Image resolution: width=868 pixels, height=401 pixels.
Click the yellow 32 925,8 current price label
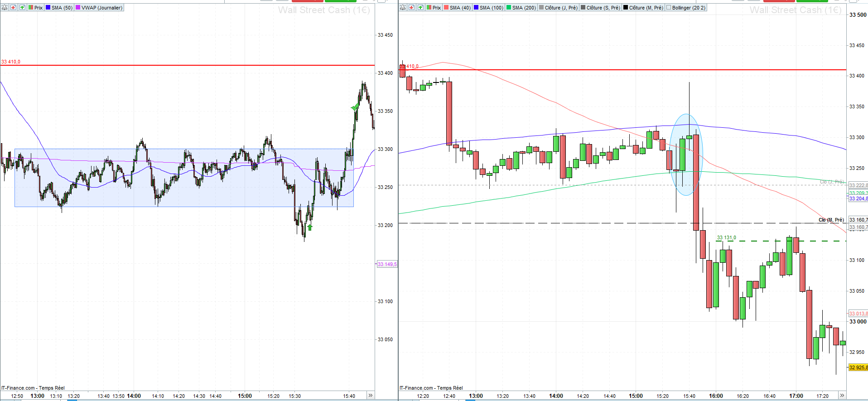[858, 367]
